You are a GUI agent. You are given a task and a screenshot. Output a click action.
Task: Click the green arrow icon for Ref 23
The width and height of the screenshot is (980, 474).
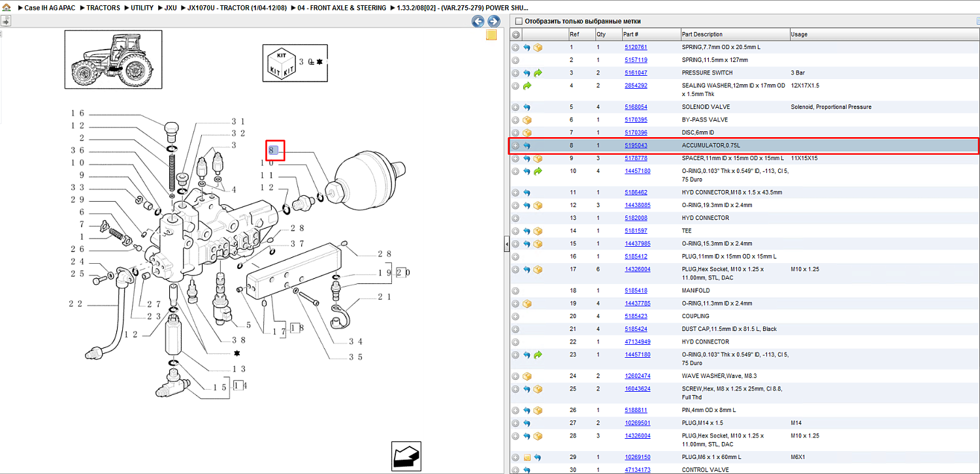(x=538, y=355)
